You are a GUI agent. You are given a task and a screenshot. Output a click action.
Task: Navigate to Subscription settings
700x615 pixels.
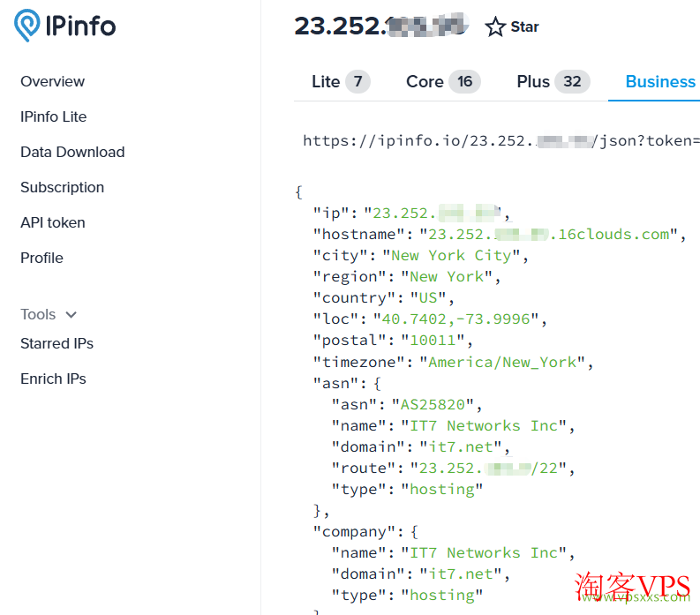[62, 187]
